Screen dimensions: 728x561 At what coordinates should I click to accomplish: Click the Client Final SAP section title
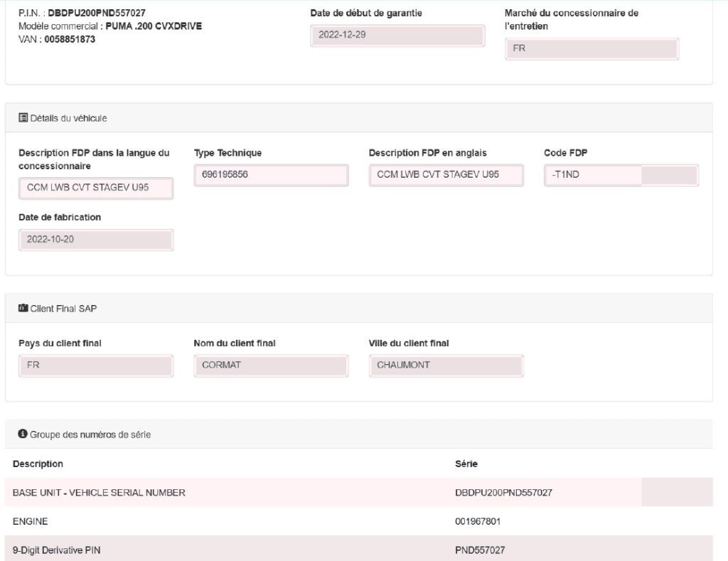pyautogui.click(x=63, y=309)
